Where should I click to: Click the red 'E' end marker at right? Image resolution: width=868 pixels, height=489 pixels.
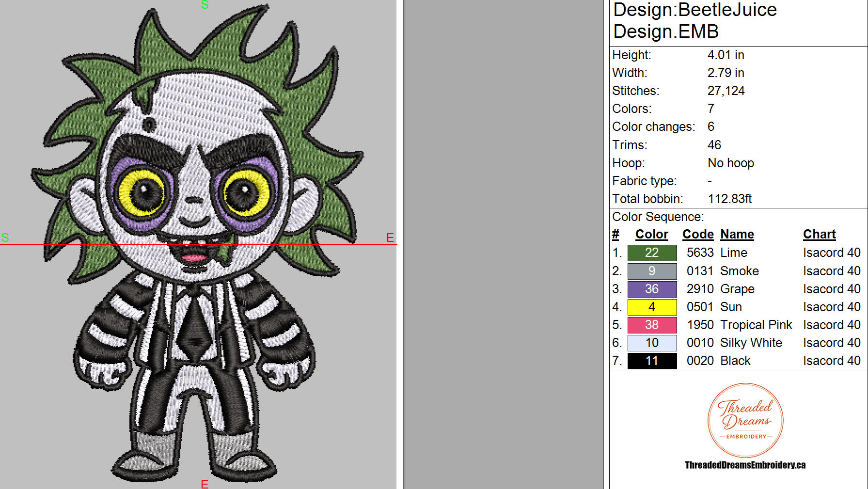(390, 237)
